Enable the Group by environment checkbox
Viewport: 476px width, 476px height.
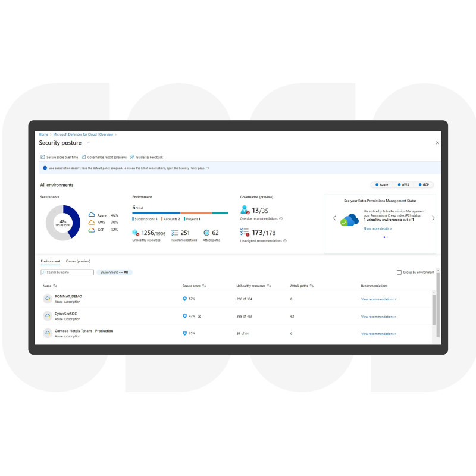399,273
